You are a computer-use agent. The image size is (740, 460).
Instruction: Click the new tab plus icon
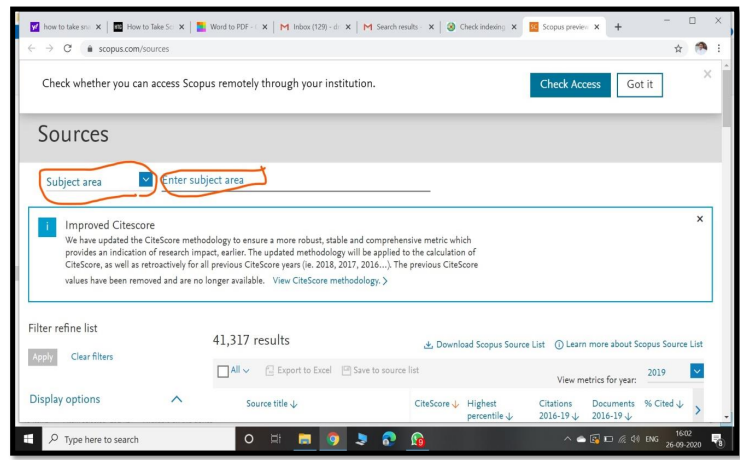click(618, 27)
